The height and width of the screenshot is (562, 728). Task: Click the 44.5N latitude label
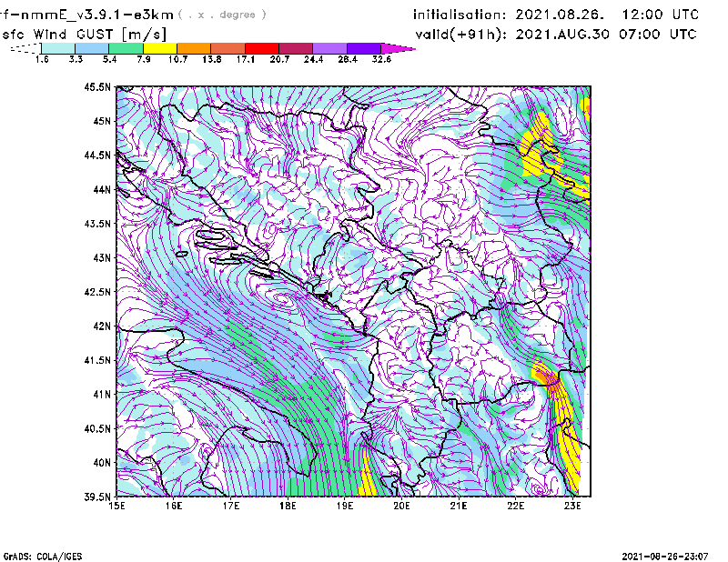[x=97, y=155]
